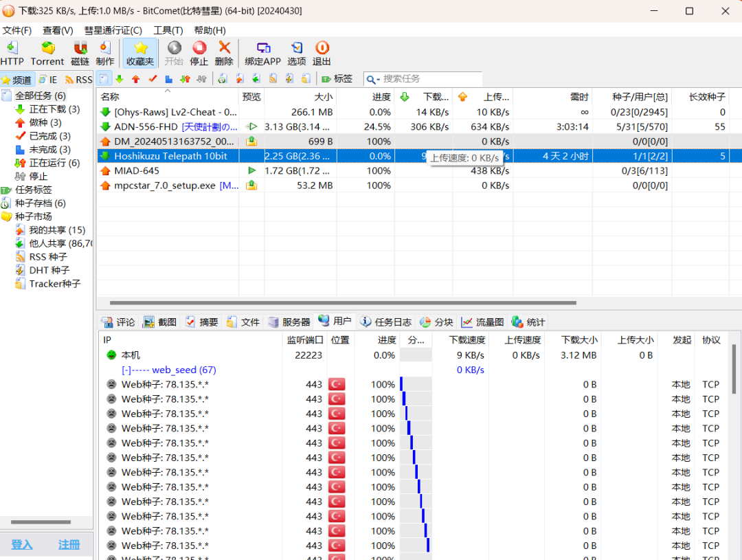Open the 统计 statistics tab
Image resolution: width=742 pixels, height=560 pixels.
click(x=528, y=322)
